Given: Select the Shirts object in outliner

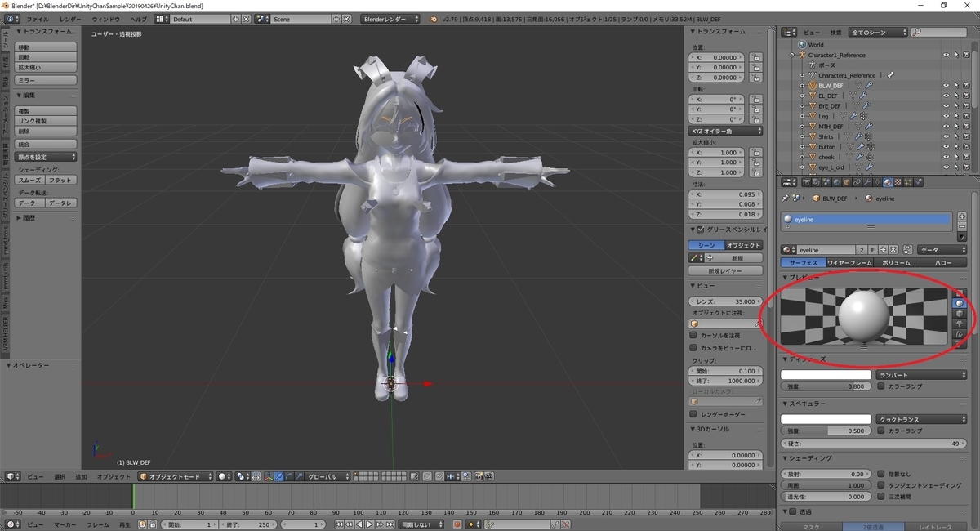Looking at the screenshot, I should click(826, 136).
